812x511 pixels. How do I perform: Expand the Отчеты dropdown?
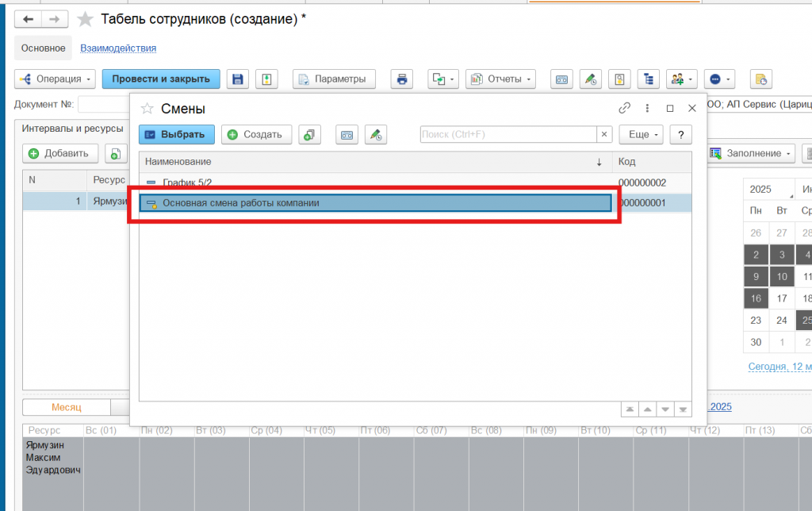500,79
